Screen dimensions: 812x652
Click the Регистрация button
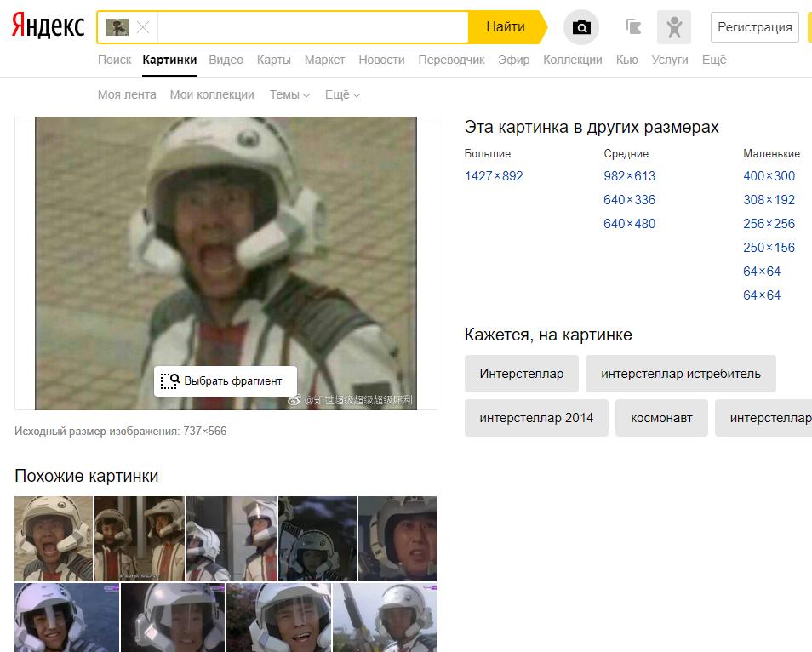point(754,27)
